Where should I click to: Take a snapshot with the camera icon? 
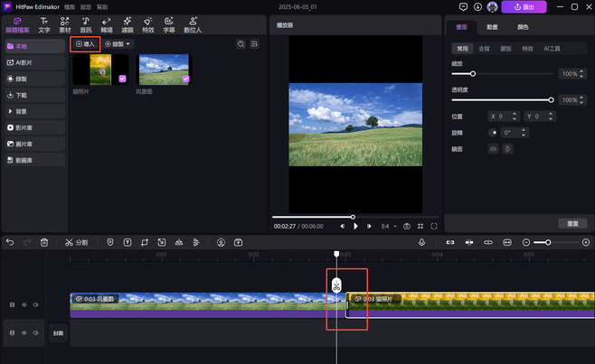click(407, 226)
